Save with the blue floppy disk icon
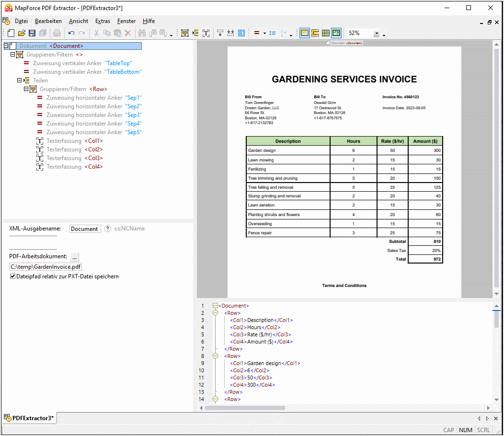The image size is (504, 436). click(32, 33)
